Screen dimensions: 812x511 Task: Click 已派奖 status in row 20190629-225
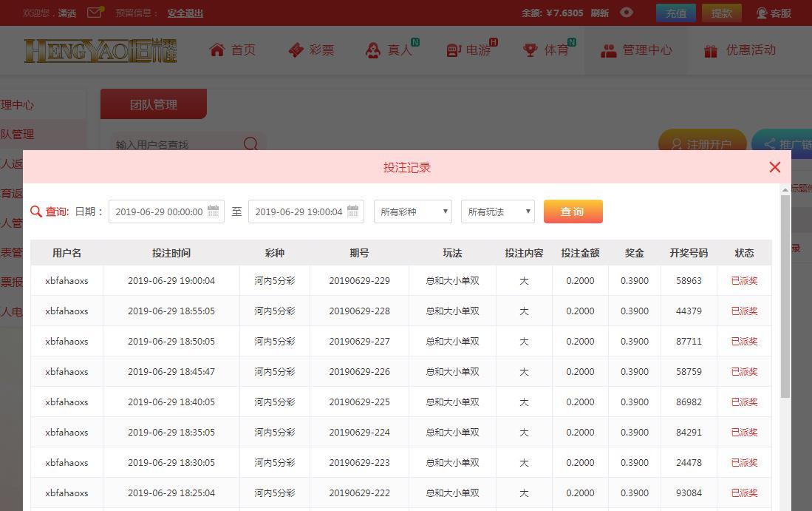[x=744, y=402]
